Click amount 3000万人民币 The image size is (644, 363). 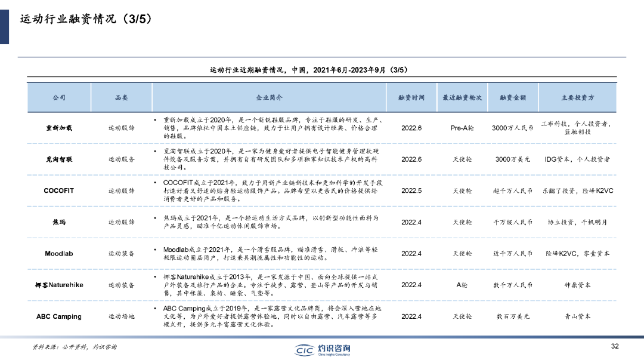pos(513,128)
